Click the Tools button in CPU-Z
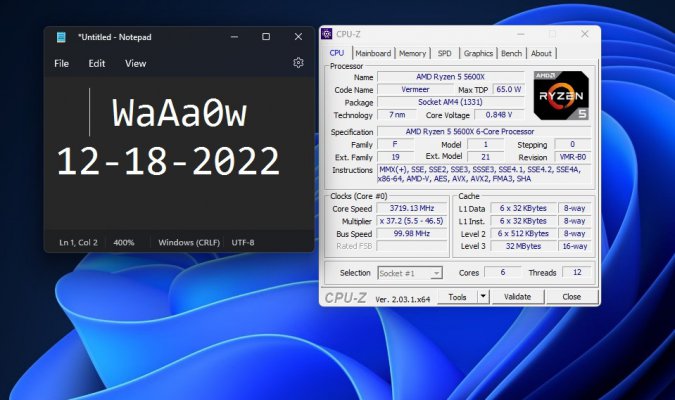 pos(457,297)
